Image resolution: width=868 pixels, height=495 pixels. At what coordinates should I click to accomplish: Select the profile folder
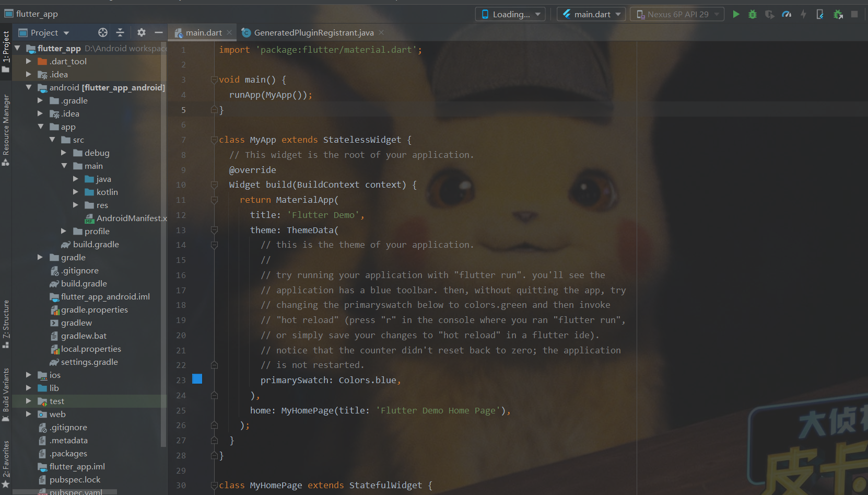click(91, 231)
